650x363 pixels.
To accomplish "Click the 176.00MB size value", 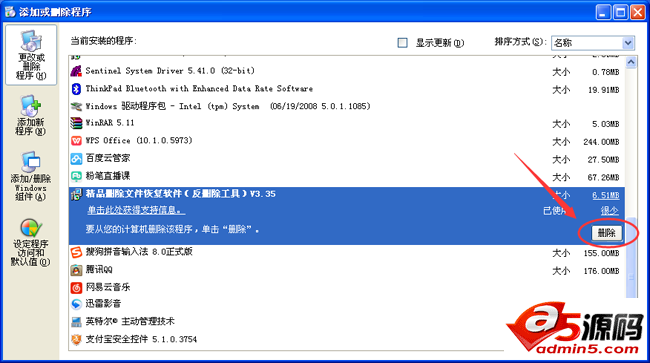I will click(601, 271).
